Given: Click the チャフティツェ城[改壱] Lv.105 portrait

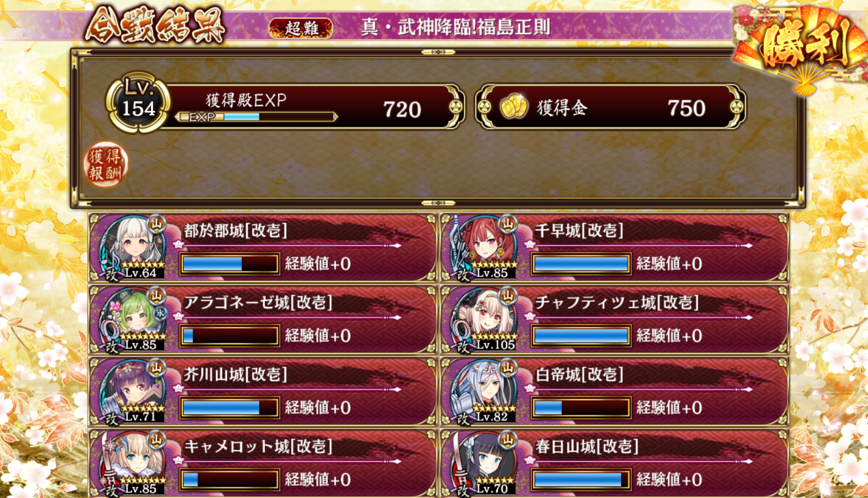Looking at the screenshot, I should 484,319.
